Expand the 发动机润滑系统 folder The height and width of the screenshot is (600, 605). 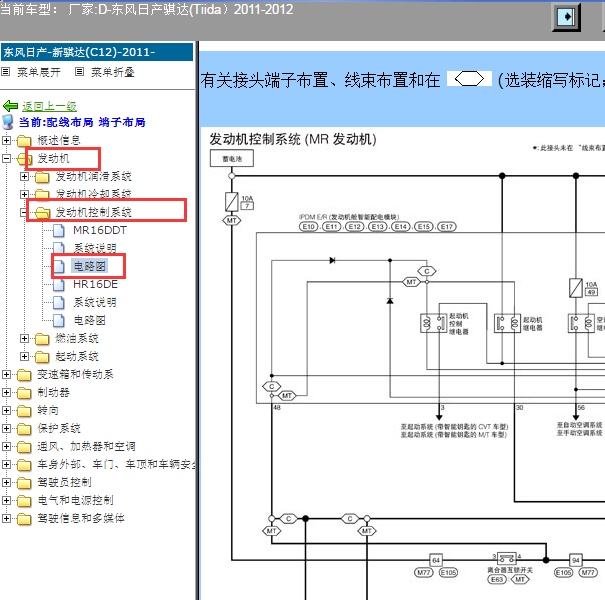[x=24, y=176]
